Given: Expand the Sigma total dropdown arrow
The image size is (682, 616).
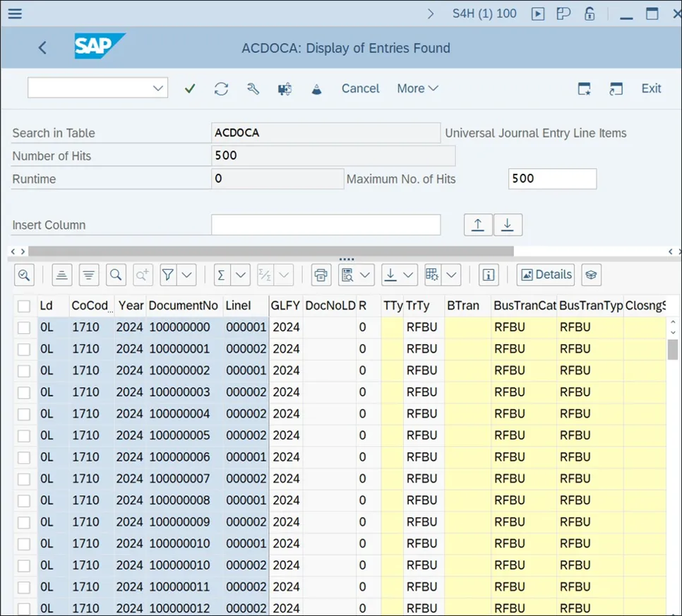Looking at the screenshot, I should click(x=241, y=275).
